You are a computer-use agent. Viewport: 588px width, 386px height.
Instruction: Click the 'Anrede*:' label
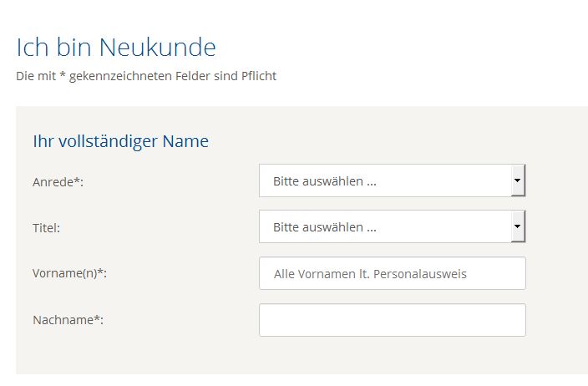pyautogui.click(x=58, y=182)
